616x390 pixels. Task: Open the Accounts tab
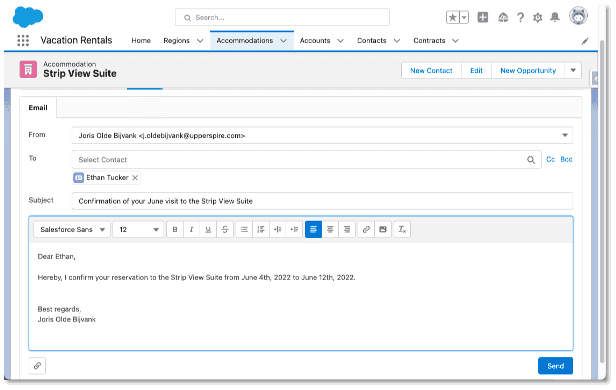pyautogui.click(x=315, y=40)
